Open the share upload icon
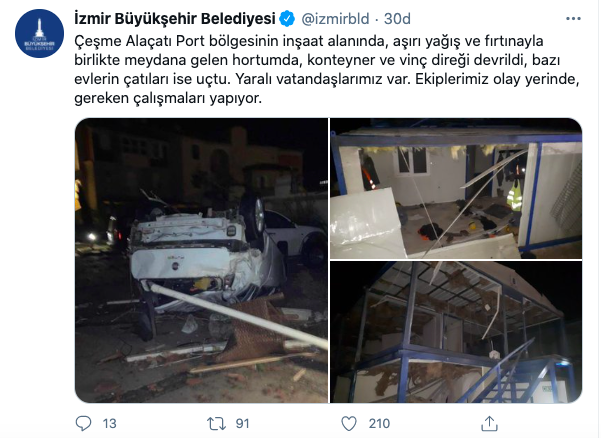601x438 pixels. (x=489, y=423)
